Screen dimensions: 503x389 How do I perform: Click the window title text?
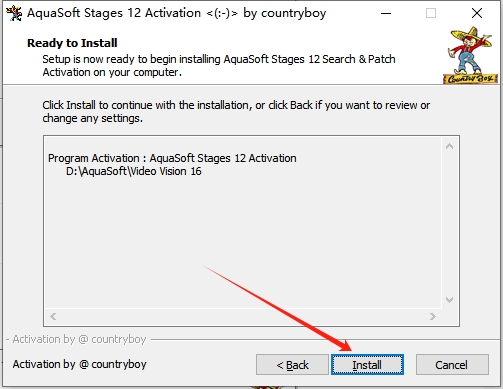tap(176, 13)
